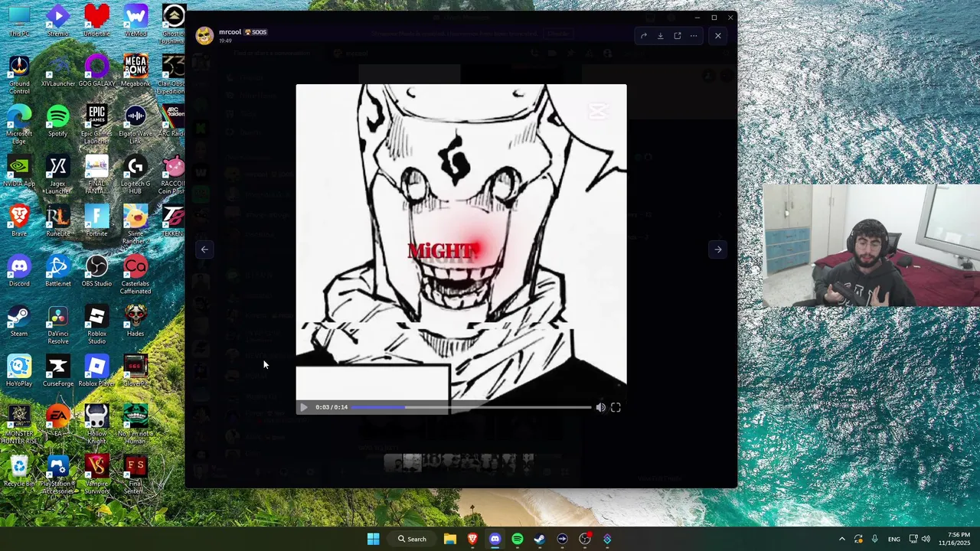This screenshot has width=980, height=551.
Task: Close the media viewer with X button
Action: (x=717, y=35)
